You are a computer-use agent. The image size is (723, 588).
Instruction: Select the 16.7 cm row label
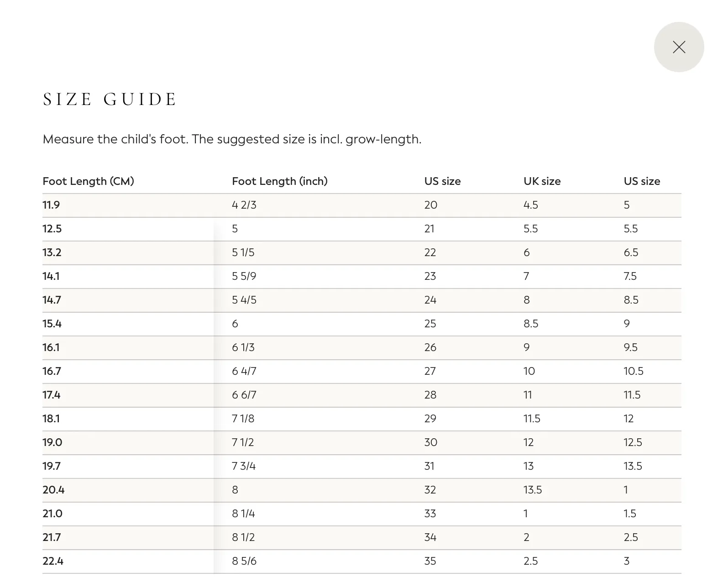tap(52, 371)
